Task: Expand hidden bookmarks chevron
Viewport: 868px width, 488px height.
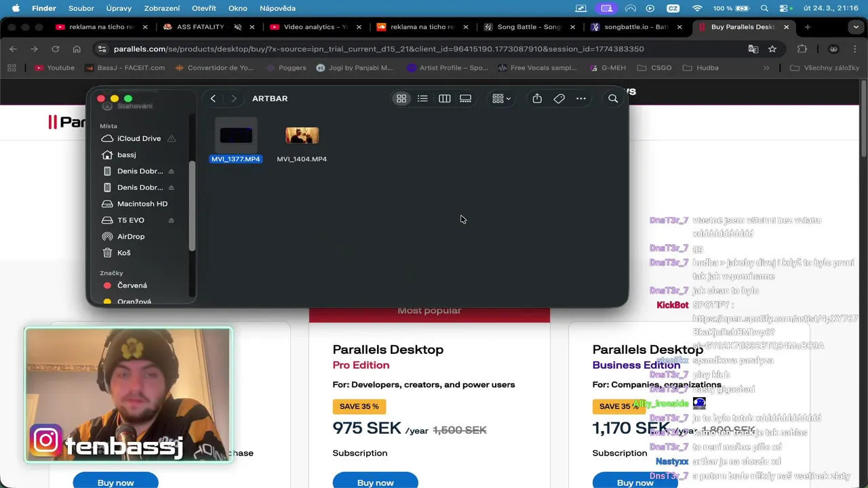Action: coord(766,68)
